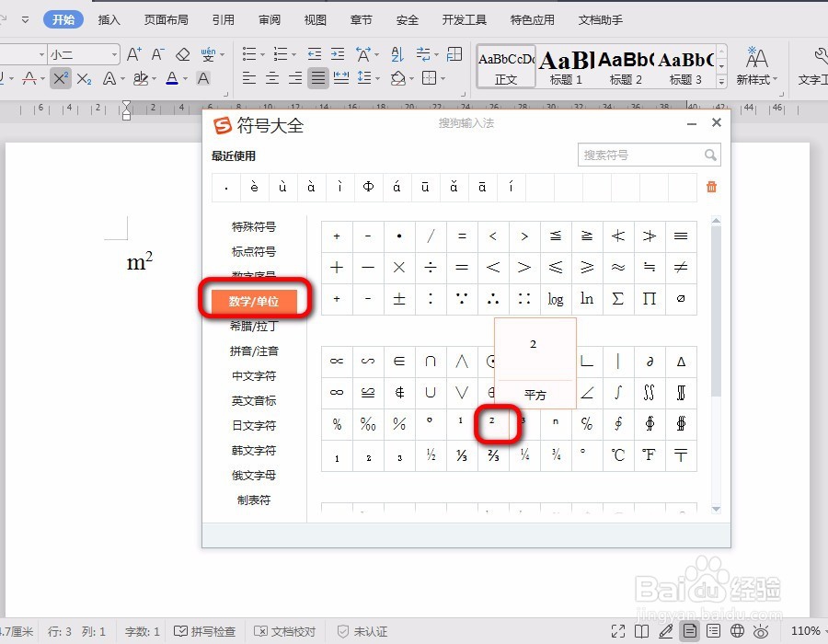The height and width of the screenshot is (644, 828).
Task: Open the font color dropdown arrow
Action: click(x=185, y=79)
